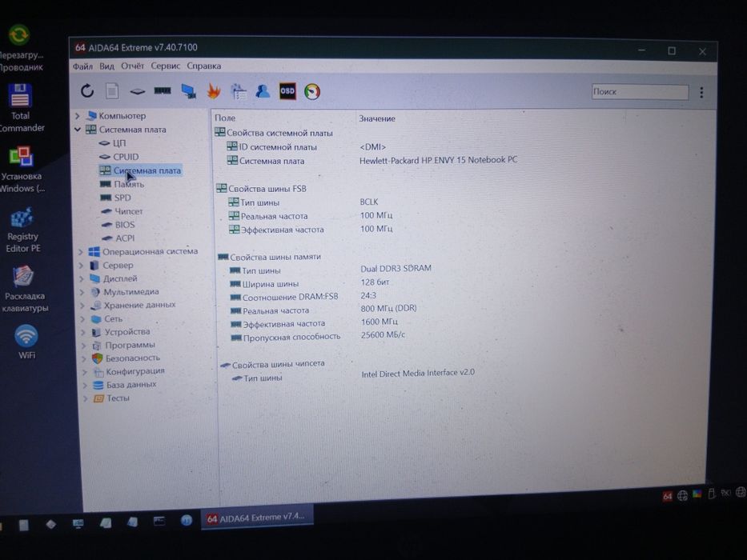Select ACPI in the tree
Viewport: 747px width, 560px height.
(x=118, y=238)
